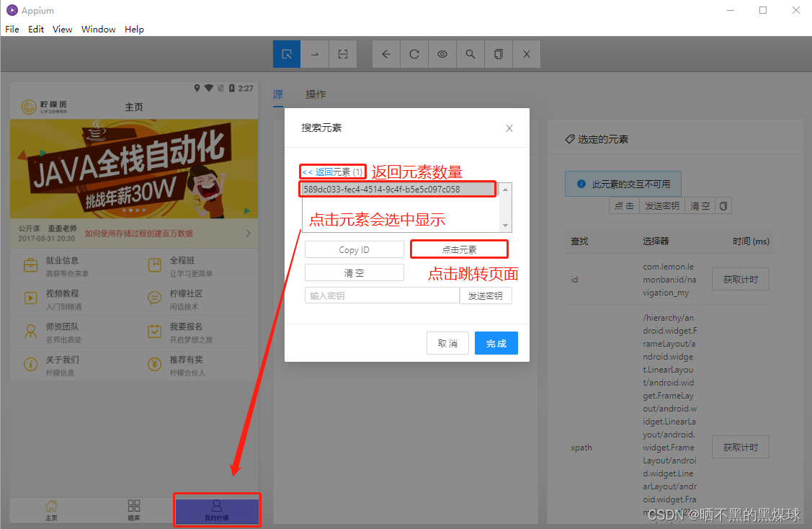Tap the 我要报名 calendar icon
812x529 pixels.
point(154,331)
